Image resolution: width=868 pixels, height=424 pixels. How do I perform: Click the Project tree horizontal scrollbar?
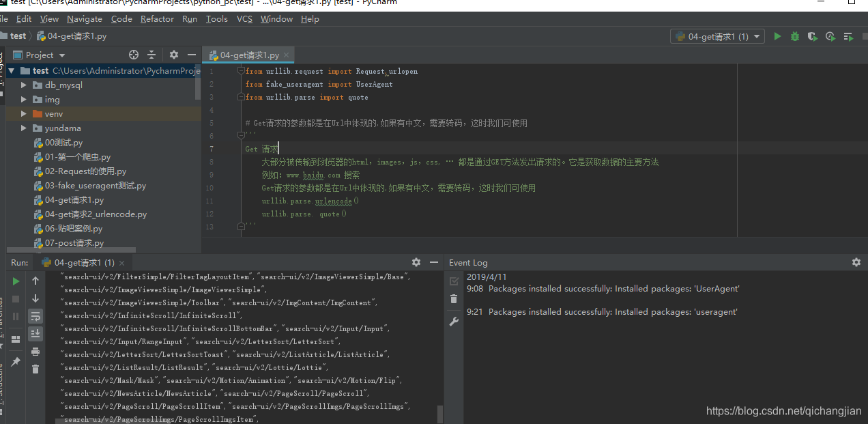pyautogui.click(x=72, y=251)
